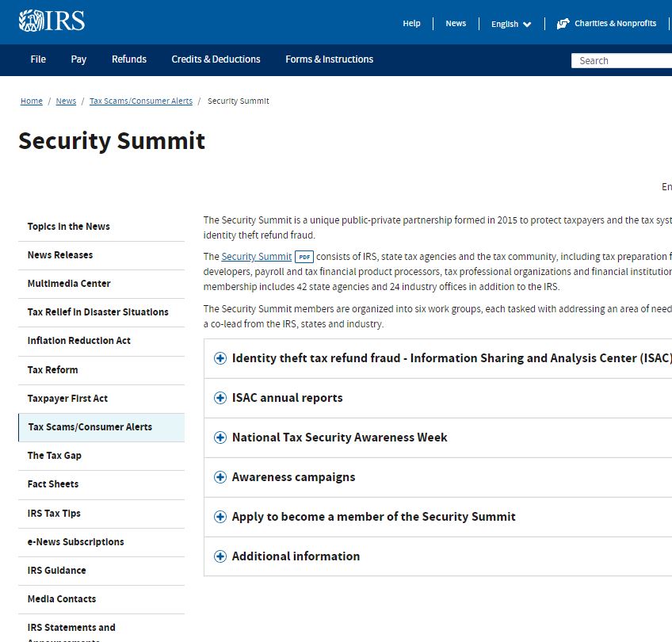Select highlighted Tax Scams/Consumer Alerts sidebar item
This screenshot has width=672, height=642.
(x=101, y=427)
